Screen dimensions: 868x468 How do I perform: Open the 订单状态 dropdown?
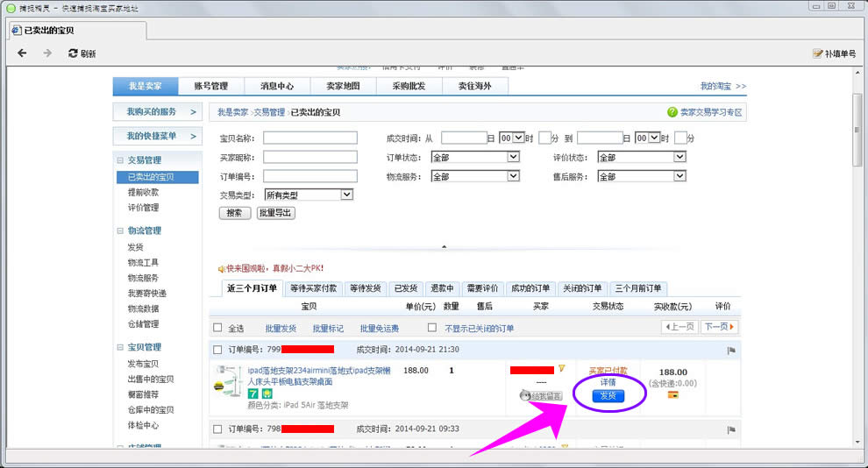tap(475, 157)
